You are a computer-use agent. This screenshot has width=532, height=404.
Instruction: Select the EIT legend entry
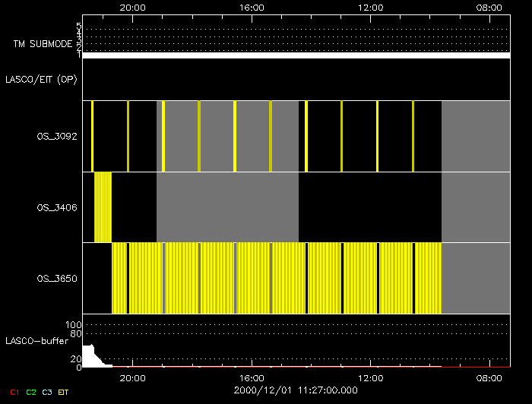[x=64, y=392]
